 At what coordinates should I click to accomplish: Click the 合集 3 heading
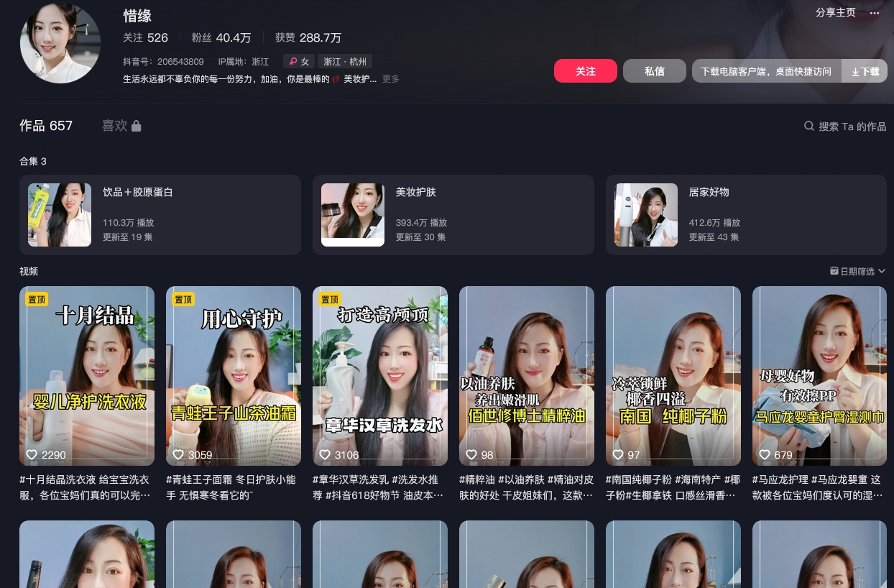[x=33, y=161]
